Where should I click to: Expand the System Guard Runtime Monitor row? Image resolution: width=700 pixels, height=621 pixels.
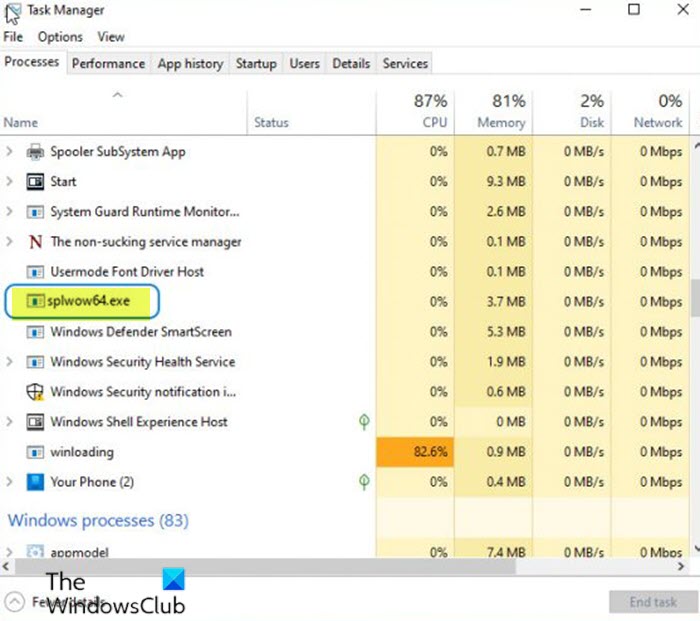[9, 212]
